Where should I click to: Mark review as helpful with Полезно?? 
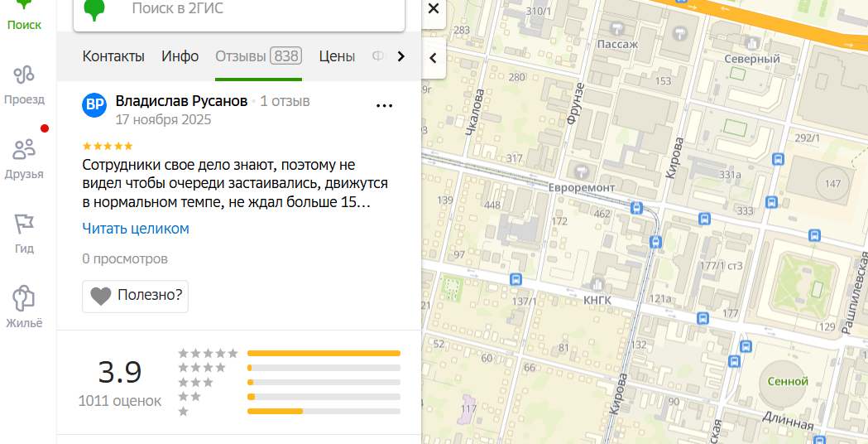coord(136,296)
